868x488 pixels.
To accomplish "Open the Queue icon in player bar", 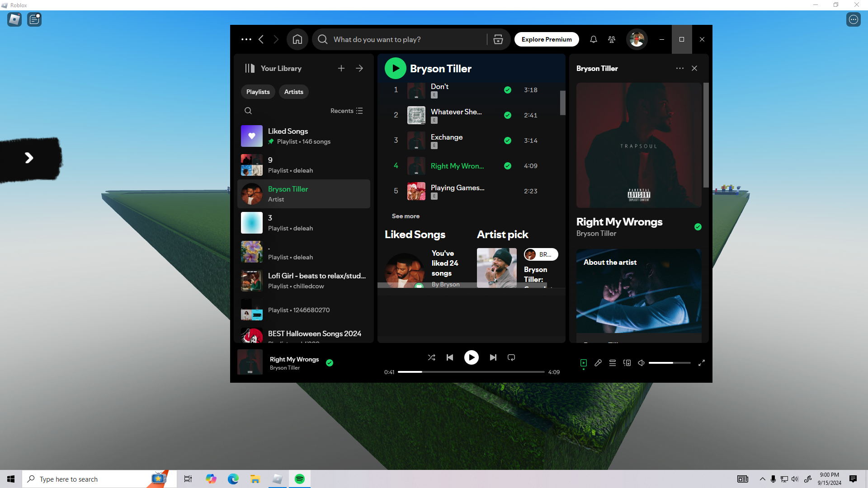I will pyautogui.click(x=612, y=363).
